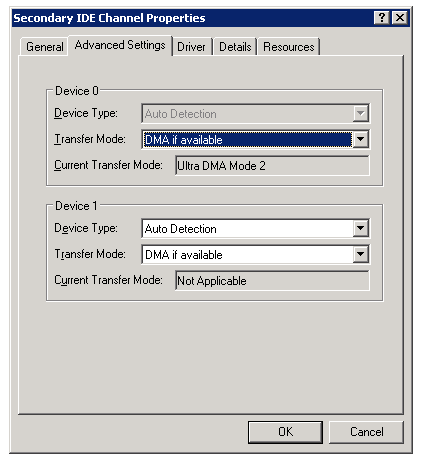
Task: Click the disabled Device 0 Device Type arrow
Action: (x=361, y=113)
